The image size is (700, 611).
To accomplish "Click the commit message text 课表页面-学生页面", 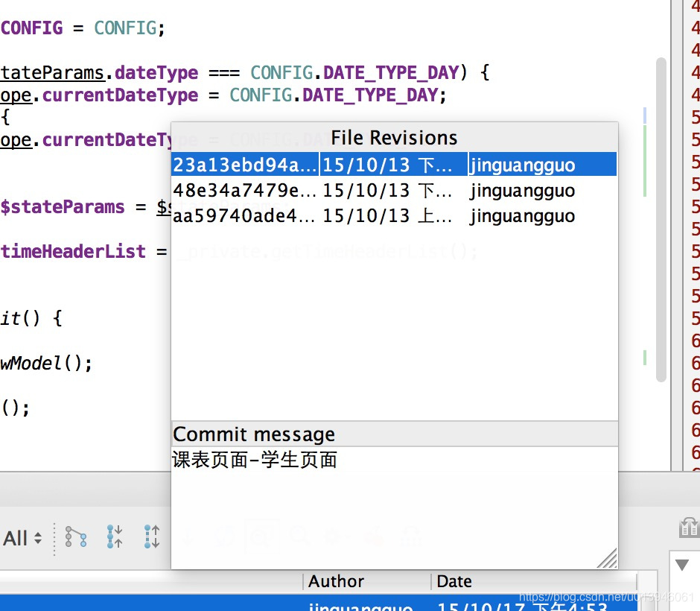I will click(x=255, y=460).
